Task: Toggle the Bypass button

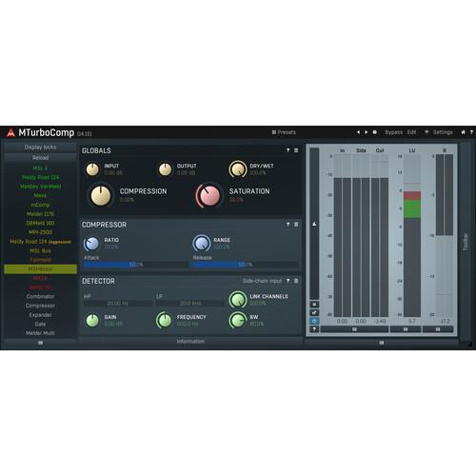Action: tap(393, 132)
